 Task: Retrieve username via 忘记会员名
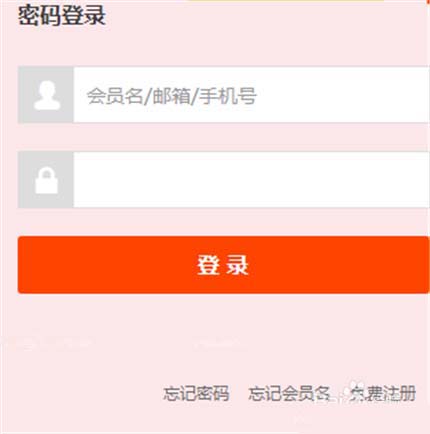pos(290,393)
